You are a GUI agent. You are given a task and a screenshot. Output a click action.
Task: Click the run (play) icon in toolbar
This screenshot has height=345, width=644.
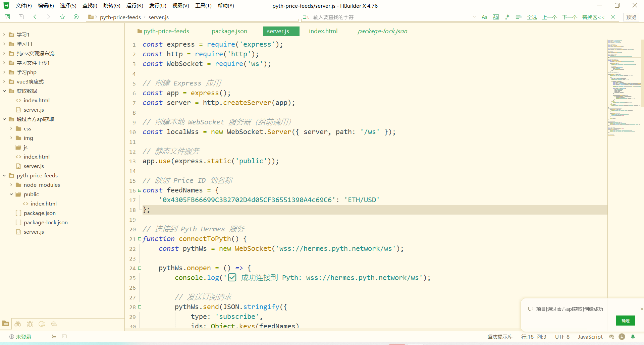tap(76, 17)
